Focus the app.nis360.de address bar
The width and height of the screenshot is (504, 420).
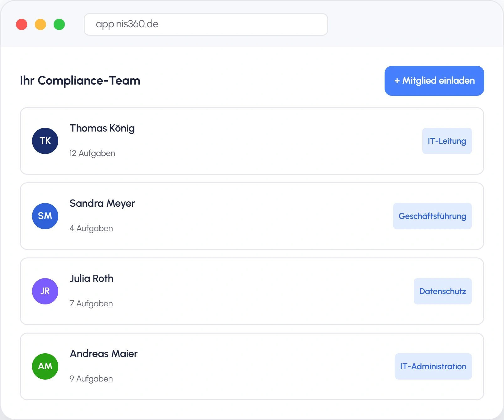pos(206,24)
